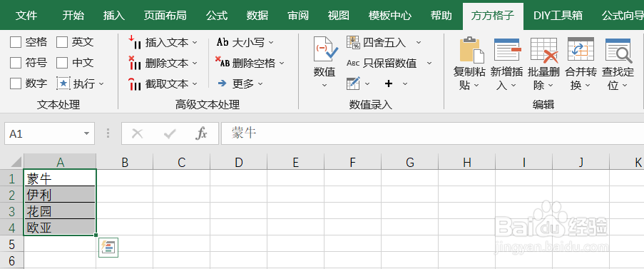Click the Quick Analysis icon below cell A4
Screen dimensions: 644x269
pyautogui.click(x=108, y=247)
